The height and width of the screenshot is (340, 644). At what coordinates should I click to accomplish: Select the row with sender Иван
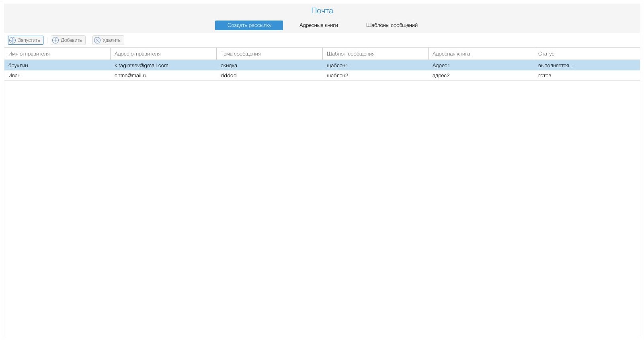click(x=14, y=76)
